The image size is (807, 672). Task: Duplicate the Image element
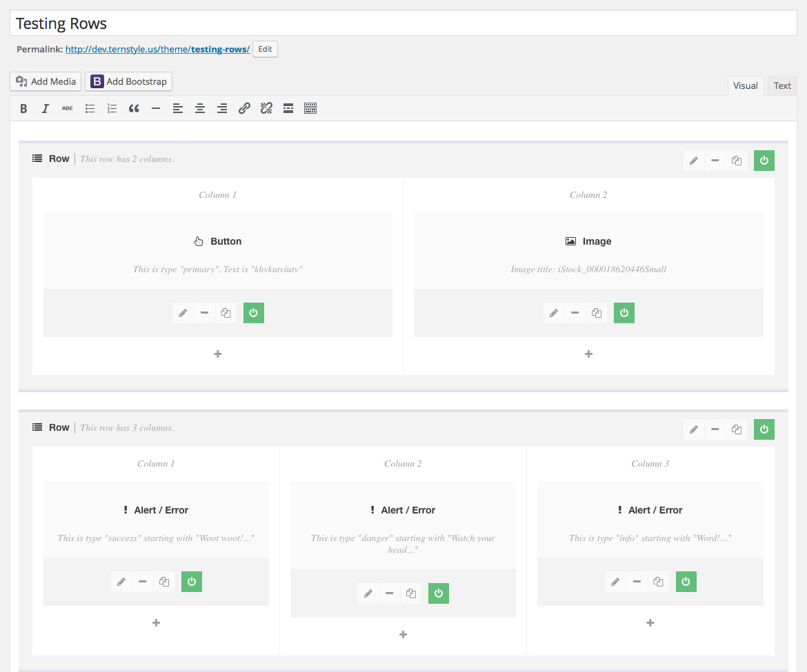597,313
